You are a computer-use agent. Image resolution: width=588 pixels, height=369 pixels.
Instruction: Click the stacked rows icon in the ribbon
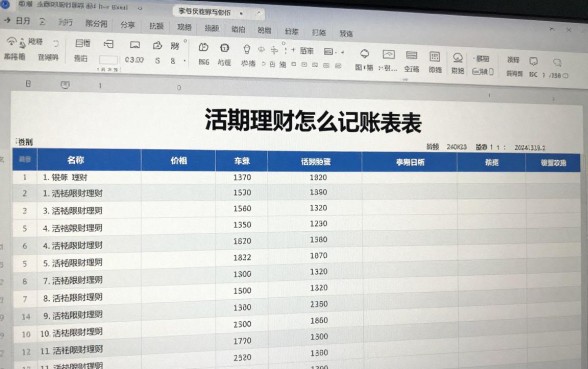411,55
